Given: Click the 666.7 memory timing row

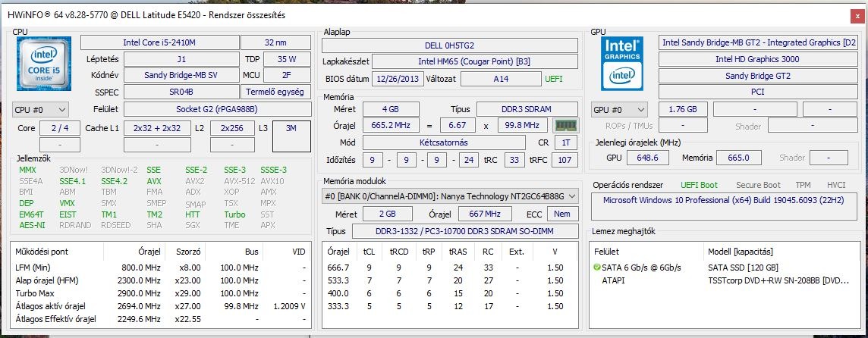Looking at the screenshot, I should click(x=450, y=268).
